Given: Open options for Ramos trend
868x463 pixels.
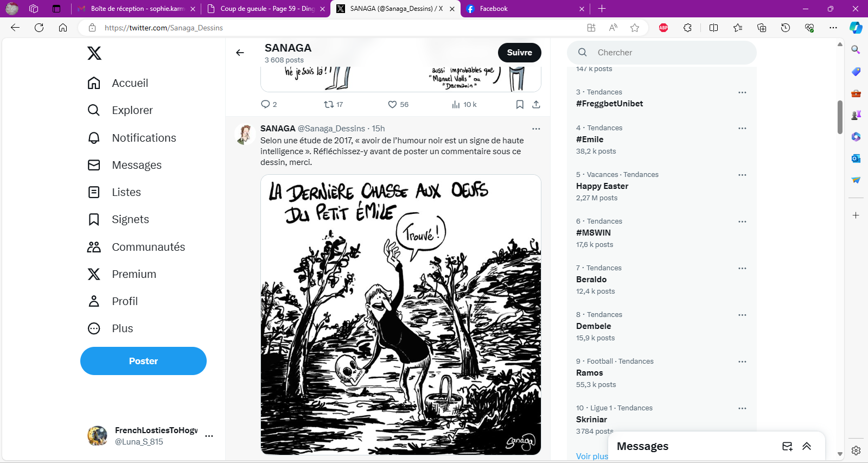Looking at the screenshot, I should coord(742,361).
